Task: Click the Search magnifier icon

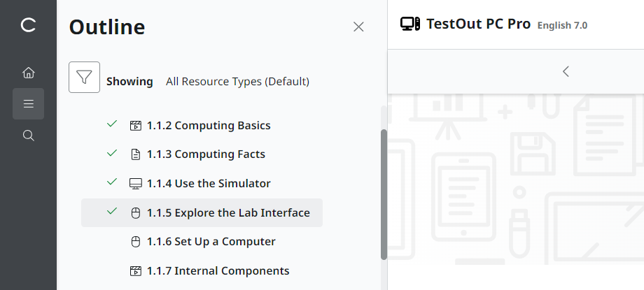Action: [28, 136]
